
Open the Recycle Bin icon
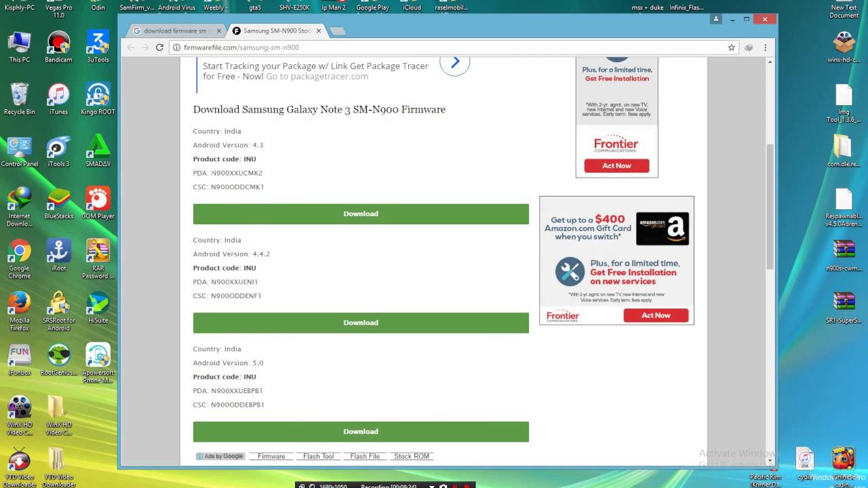pyautogui.click(x=19, y=99)
